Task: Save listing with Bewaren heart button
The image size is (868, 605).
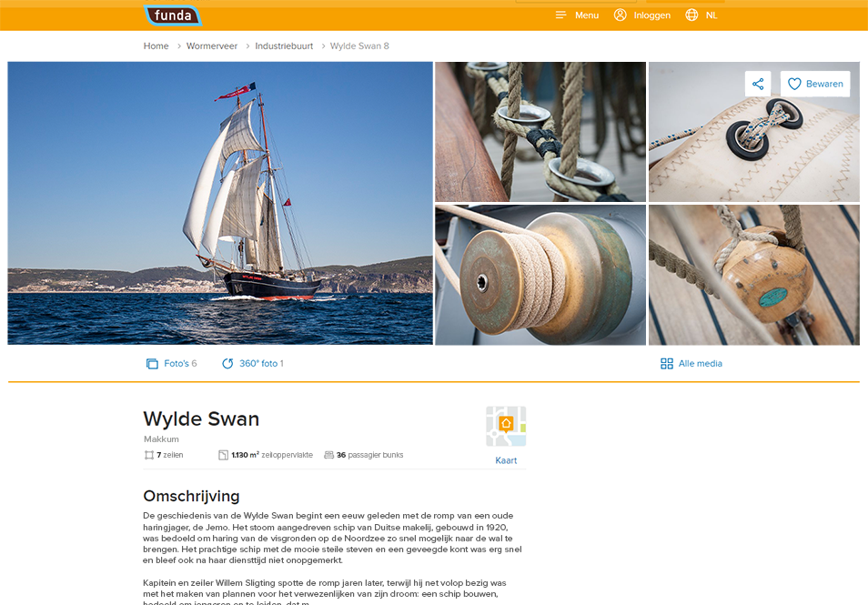Action: (815, 84)
